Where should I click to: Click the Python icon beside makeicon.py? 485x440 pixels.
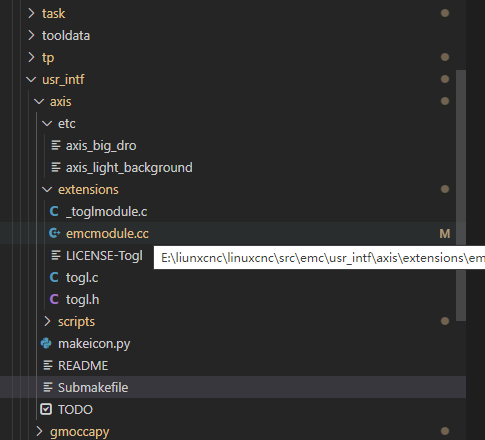(46, 343)
